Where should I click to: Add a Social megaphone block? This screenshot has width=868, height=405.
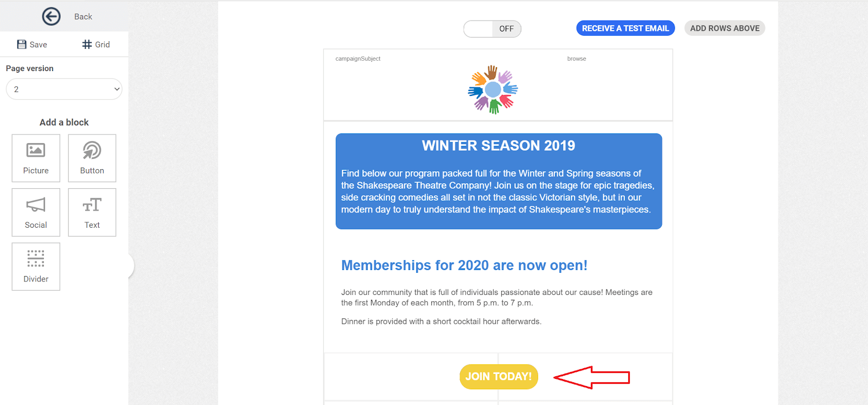coord(36,213)
